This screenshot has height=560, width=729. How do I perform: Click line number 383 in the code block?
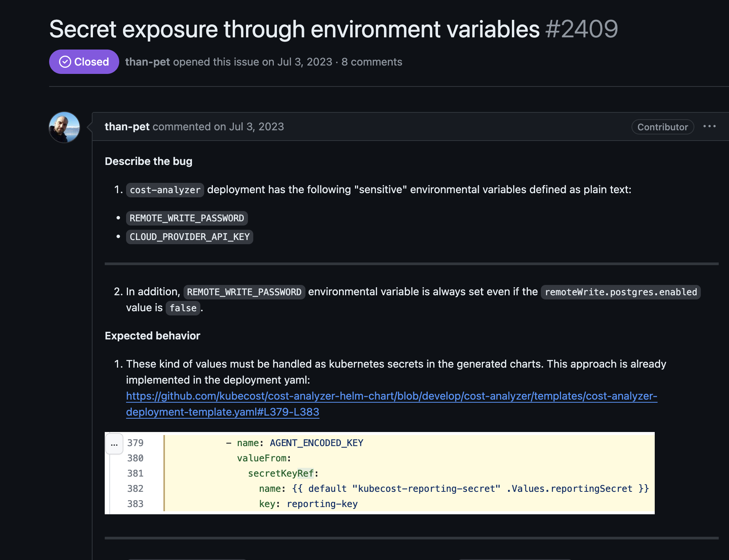pos(135,504)
